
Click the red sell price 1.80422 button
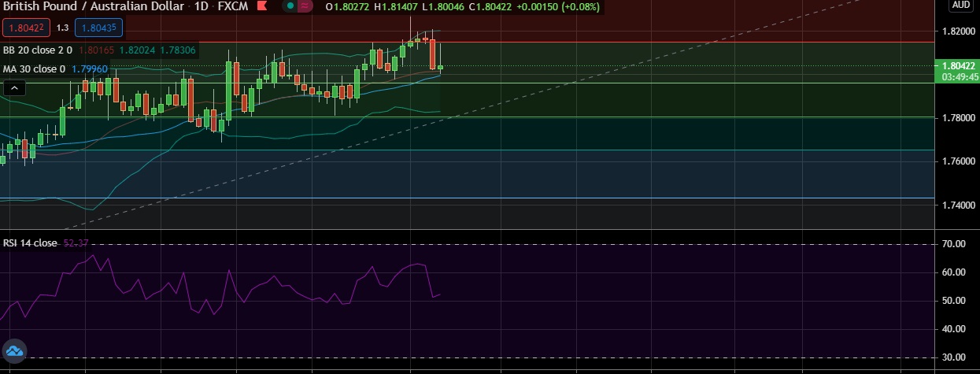pyautogui.click(x=26, y=28)
